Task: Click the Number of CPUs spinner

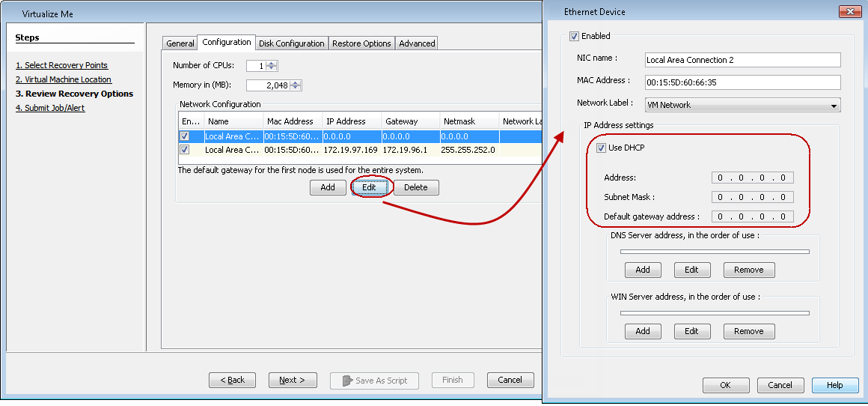Action: [271, 66]
